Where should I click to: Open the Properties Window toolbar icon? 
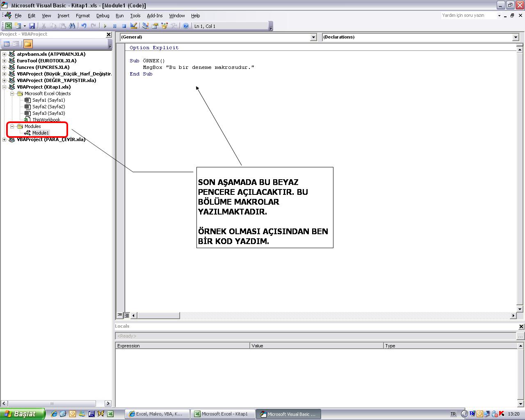click(x=155, y=26)
